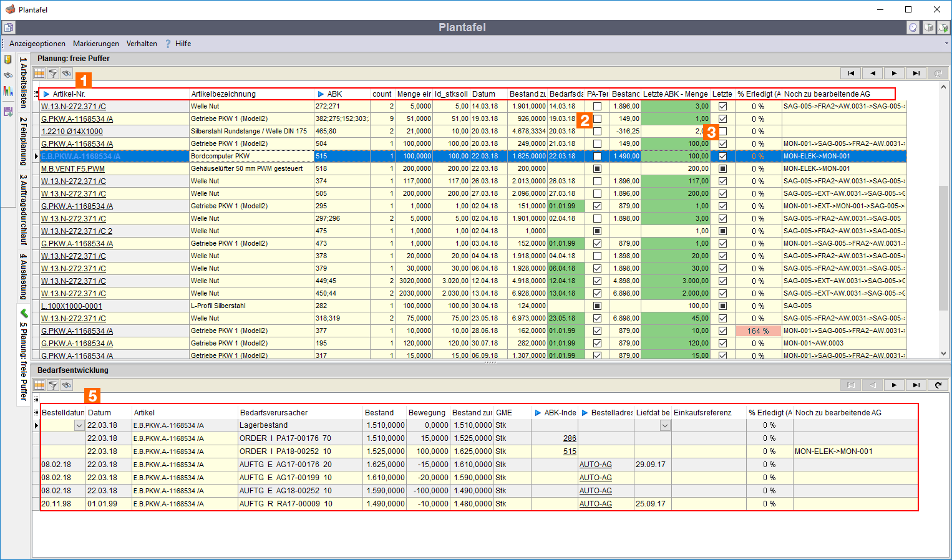Click the Bestelladresse column header
The width and height of the screenshot is (952, 560).
tap(606, 413)
